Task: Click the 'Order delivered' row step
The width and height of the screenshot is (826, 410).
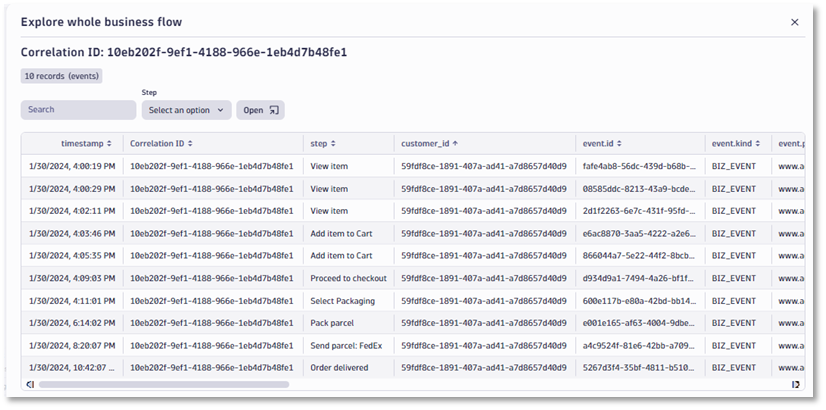Action: click(x=339, y=367)
